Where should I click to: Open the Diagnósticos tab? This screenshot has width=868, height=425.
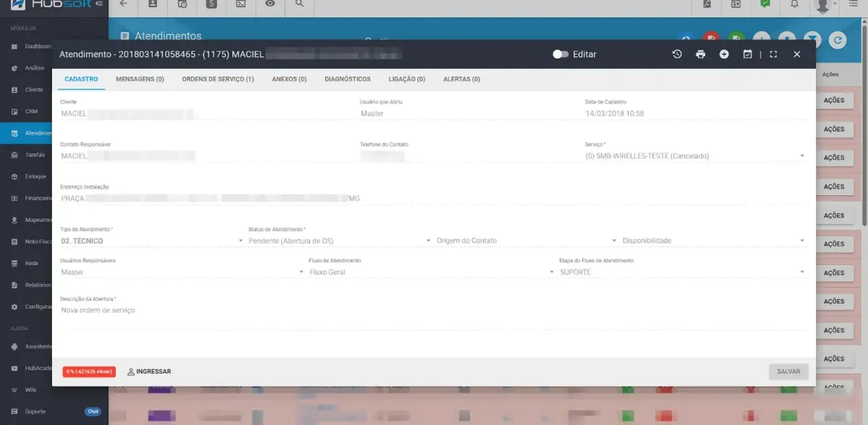pos(348,79)
